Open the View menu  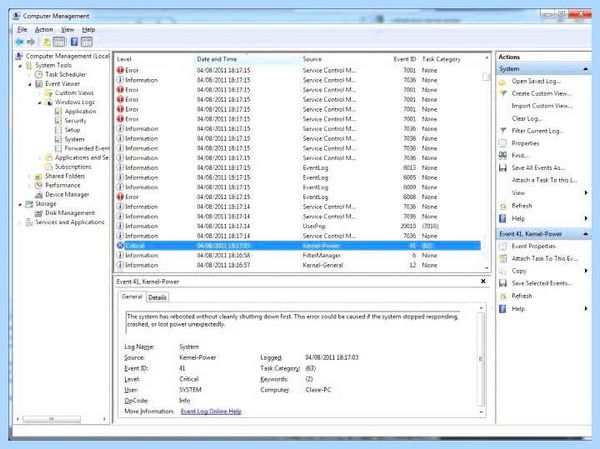(68, 29)
